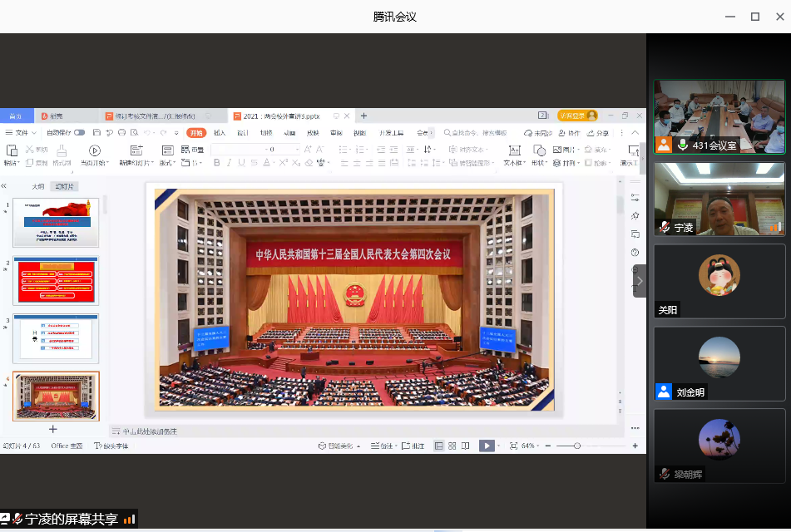Switch to slide sorter grid view icon
This screenshot has height=532, width=791.
(452, 446)
